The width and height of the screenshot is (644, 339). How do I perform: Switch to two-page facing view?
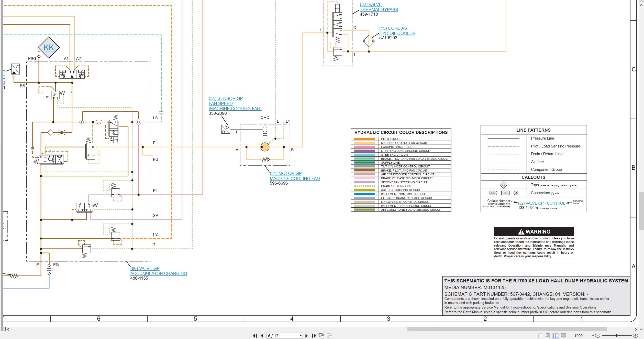[556, 336]
